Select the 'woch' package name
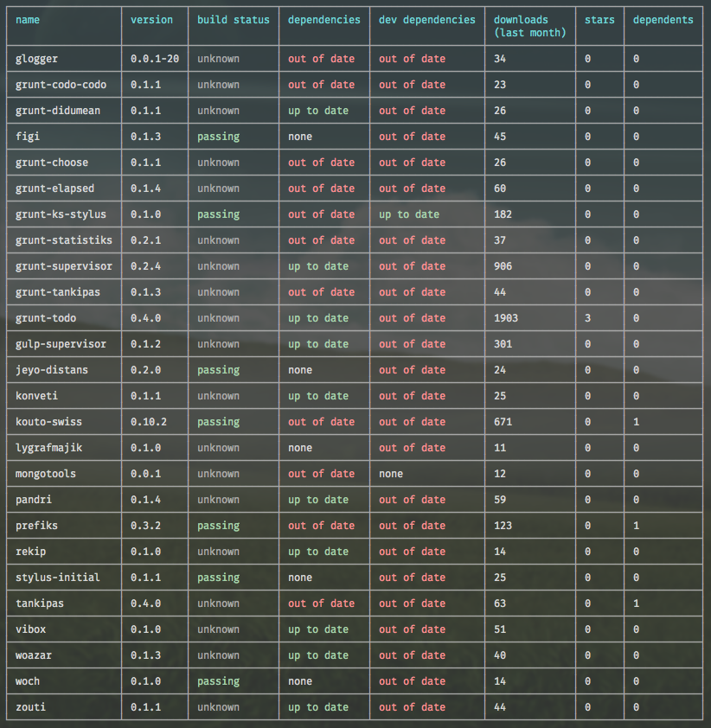 (28, 681)
